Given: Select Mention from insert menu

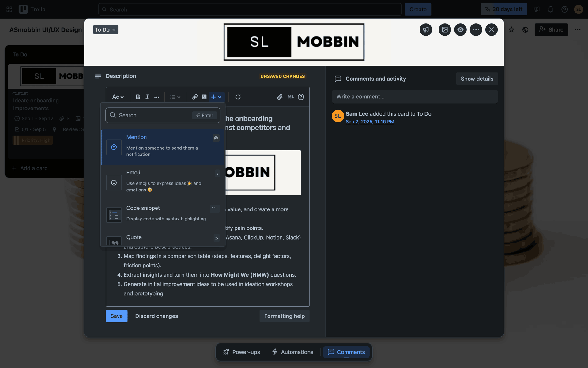Looking at the screenshot, I should [x=163, y=147].
